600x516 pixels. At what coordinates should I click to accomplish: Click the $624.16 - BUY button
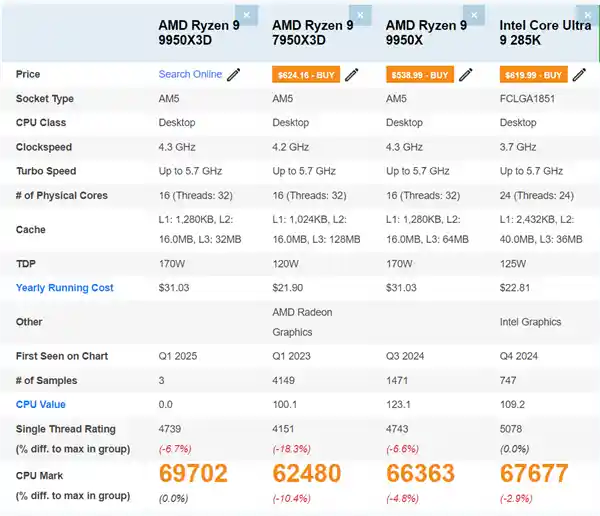point(306,75)
